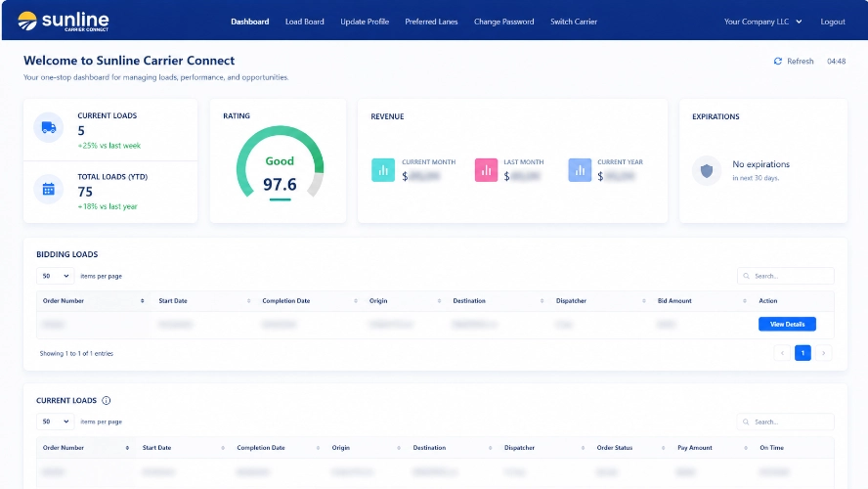Click the Current Loads search field
Screen dimensions: 868x489
tap(786, 422)
